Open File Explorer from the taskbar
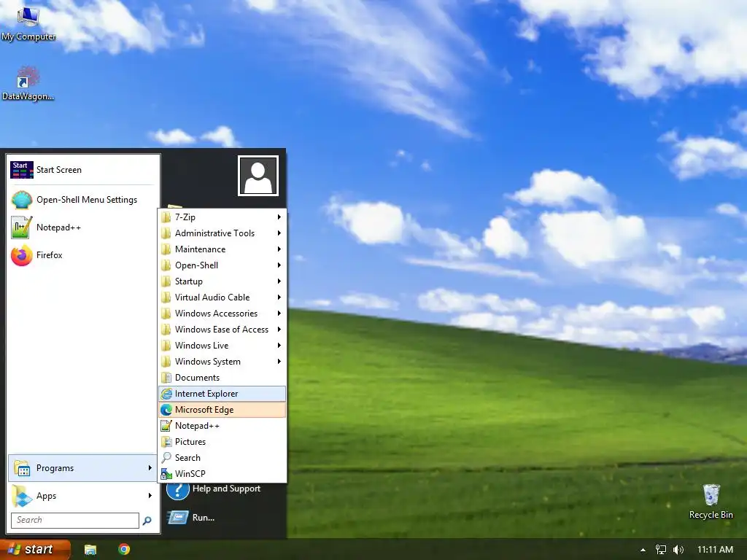747x560 pixels. pos(90,550)
